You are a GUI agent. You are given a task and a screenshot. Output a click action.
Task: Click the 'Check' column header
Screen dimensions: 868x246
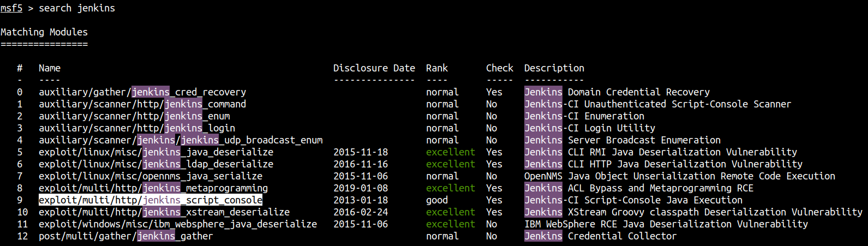(500, 68)
